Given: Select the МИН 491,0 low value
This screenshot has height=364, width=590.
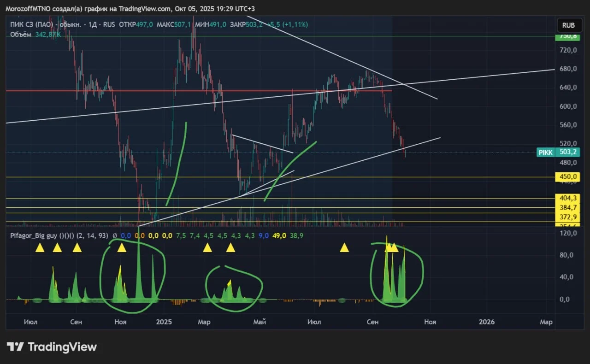Looking at the screenshot, I should [210, 24].
